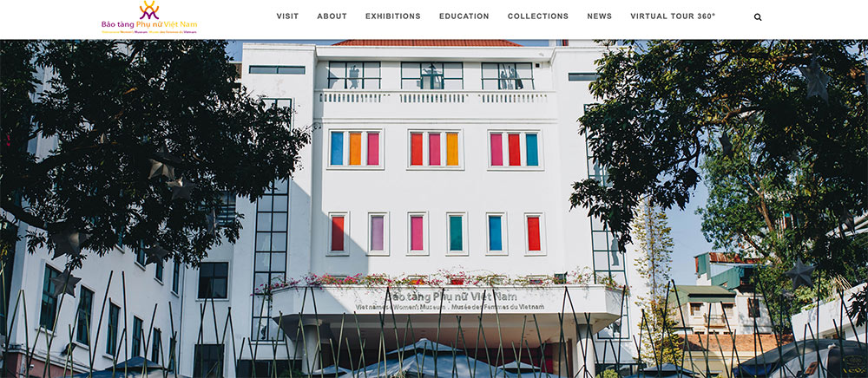The height and width of the screenshot is (378, 868).
Task: Go home via Bảo tàng Phụ nữ Việt Nam logo text
Action: coord(149,24)
